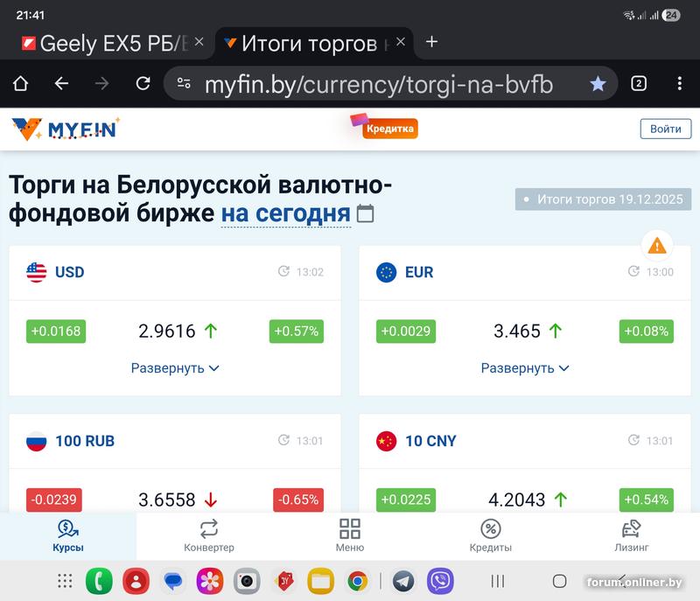Open the Конвертер bottom tab

point(209,536)
